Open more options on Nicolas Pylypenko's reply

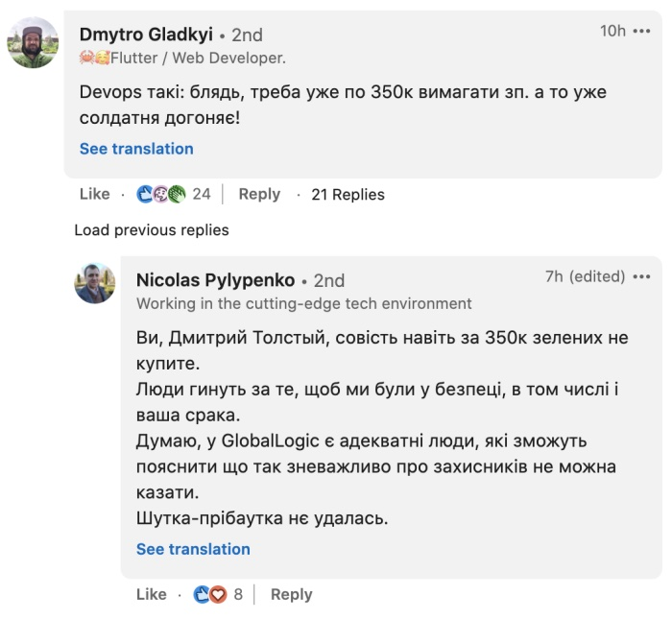click(642, 276)
